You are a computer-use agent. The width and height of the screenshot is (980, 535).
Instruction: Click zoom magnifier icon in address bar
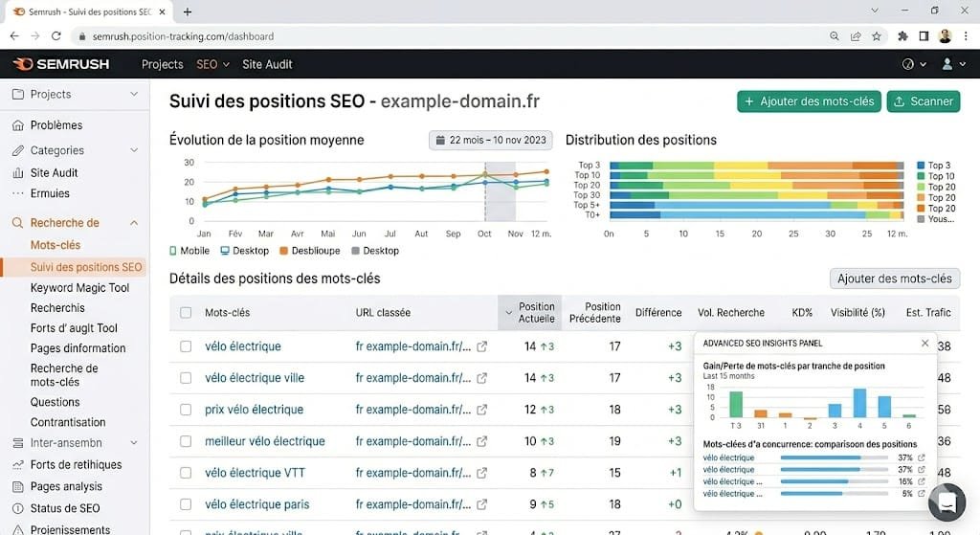pyautogui.click(x=835, y=36)
